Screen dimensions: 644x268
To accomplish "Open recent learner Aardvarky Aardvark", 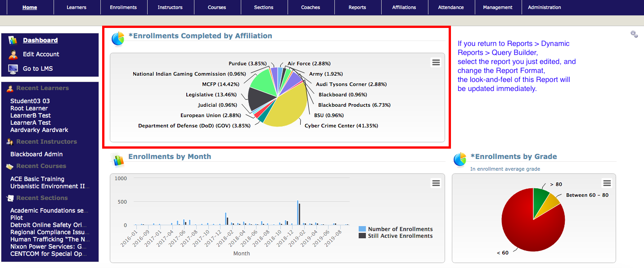I will coord(39,130).
